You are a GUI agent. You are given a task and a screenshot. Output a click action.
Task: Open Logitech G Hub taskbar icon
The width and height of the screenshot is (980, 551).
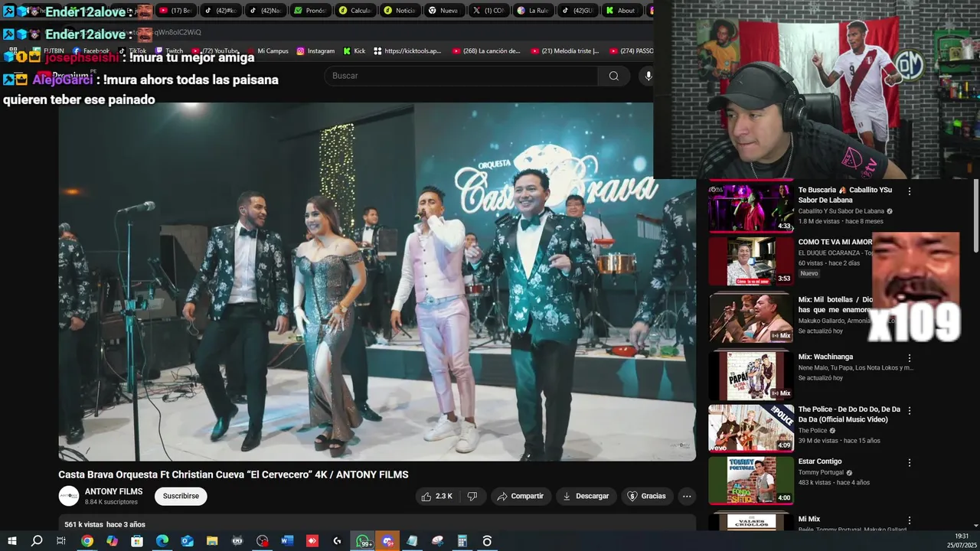337,541
